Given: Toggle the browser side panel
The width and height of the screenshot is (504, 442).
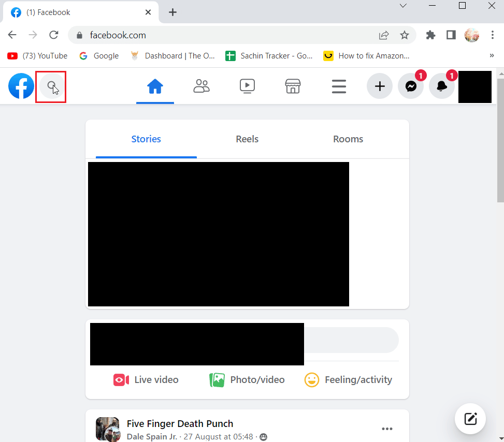Looking at the screenshot, I should point(451,35).
